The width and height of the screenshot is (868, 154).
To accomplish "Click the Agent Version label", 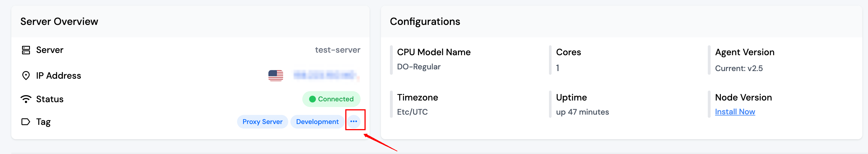I will [744, 52].
